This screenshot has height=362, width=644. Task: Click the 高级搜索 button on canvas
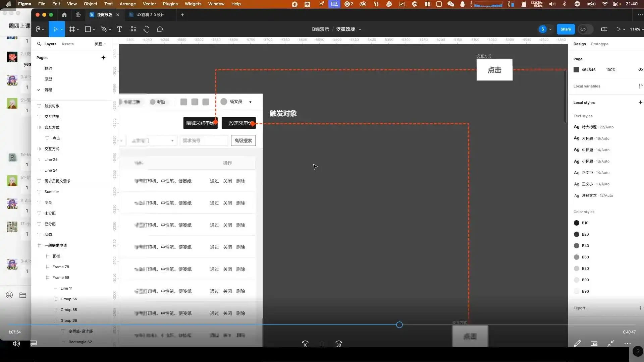pyautogui.click(x=243, y=140)
